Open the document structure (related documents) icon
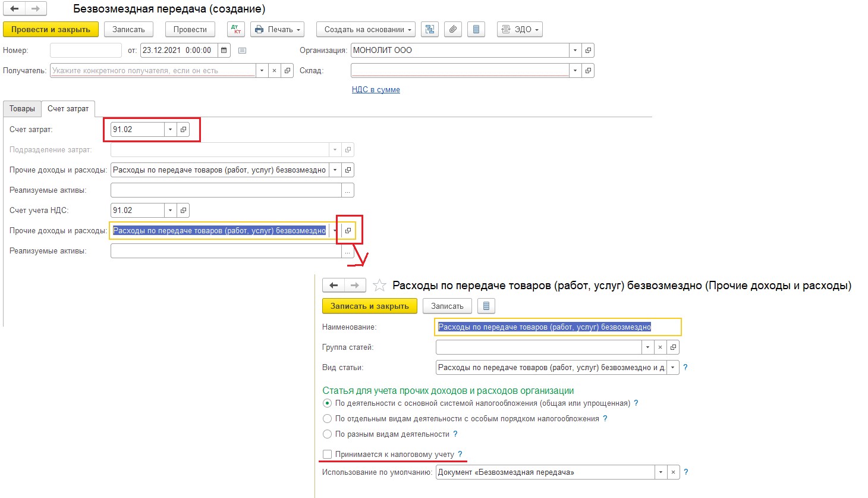Viewport: 868px width, 498px height. pyautogui.click(x=429, y=29)
